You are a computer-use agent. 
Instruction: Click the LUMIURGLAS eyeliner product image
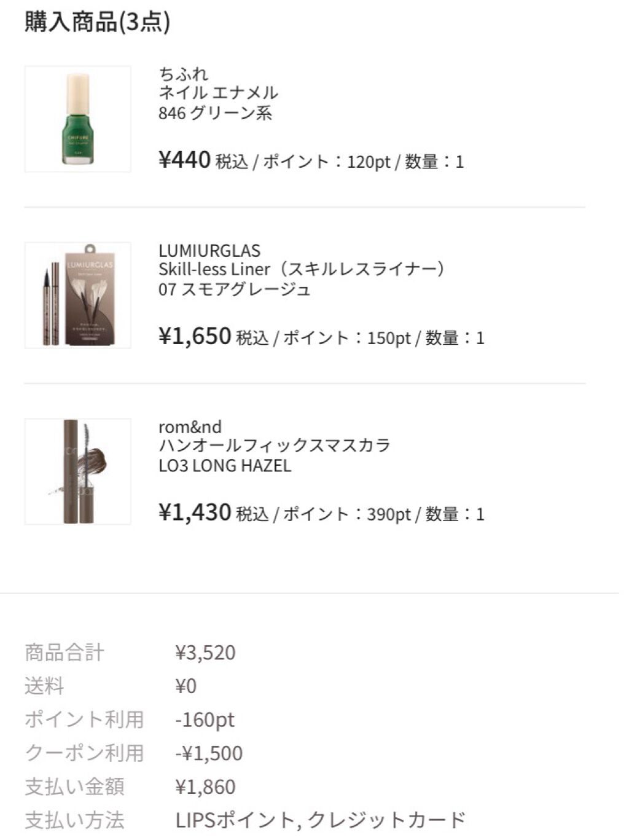(x=77, y=296)
